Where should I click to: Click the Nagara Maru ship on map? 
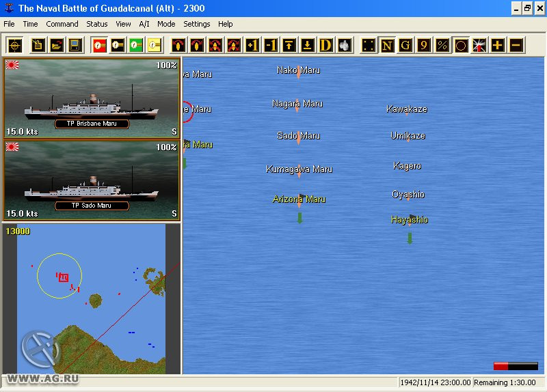[x=297, y=104]
